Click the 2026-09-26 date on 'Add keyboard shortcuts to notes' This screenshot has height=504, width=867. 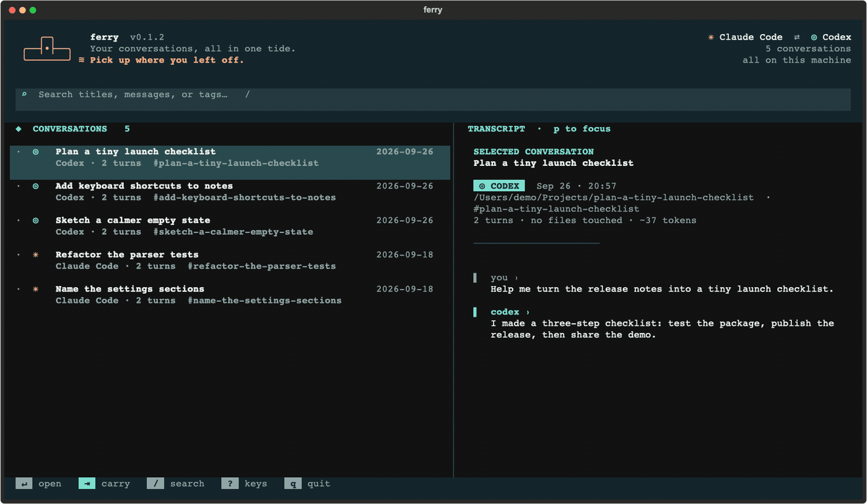(x=405, y=186)
